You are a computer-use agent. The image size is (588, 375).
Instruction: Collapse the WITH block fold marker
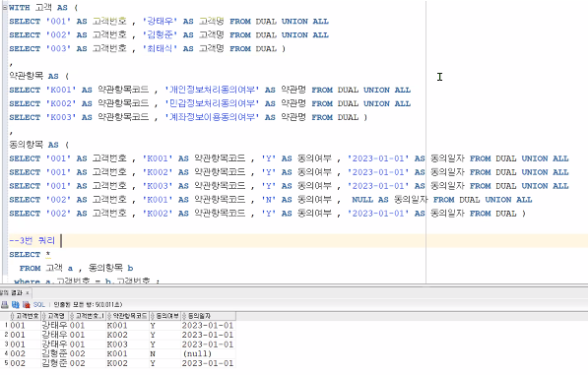point(5,8)
